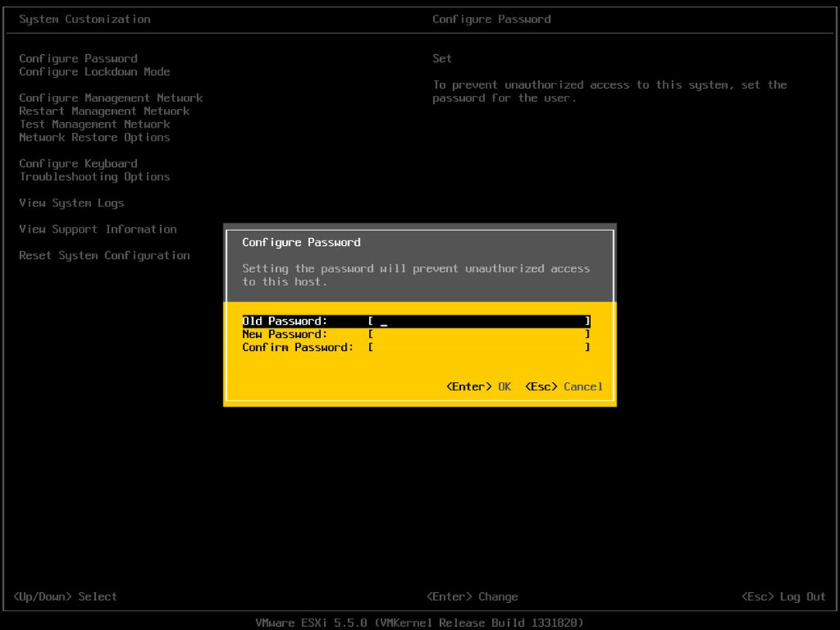
Task: Open View System Logs
Action: click(71, 203)
